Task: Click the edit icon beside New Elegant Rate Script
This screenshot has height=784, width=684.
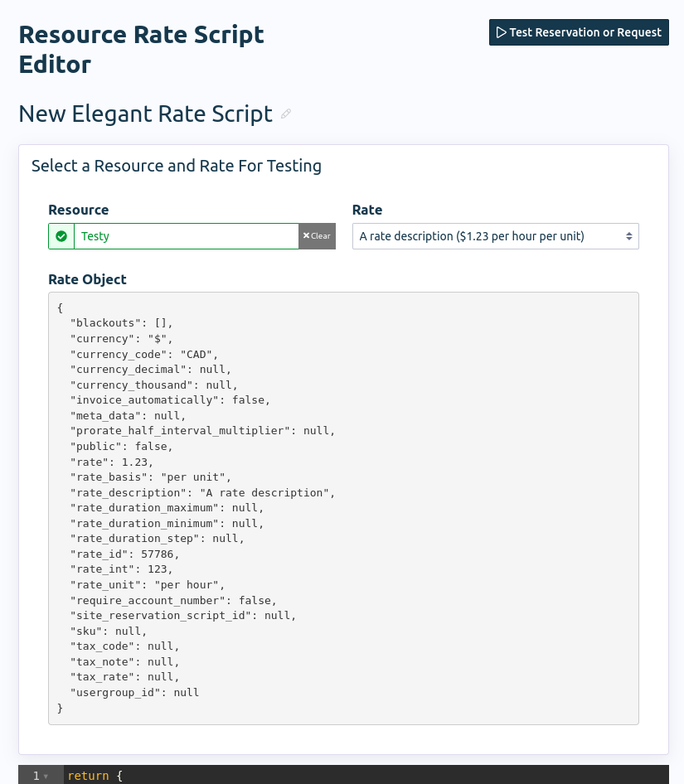Action: click(286, 114)
